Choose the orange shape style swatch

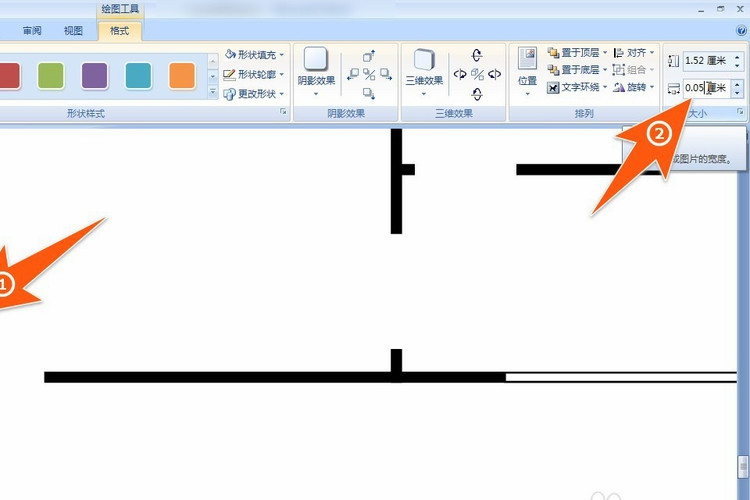[182, 76]
